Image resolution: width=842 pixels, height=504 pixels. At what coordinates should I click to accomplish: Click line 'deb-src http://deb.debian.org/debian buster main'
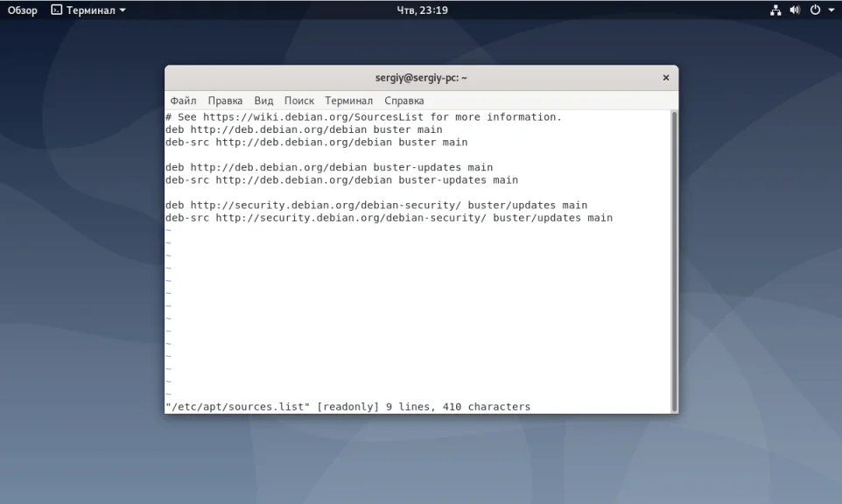click(x=316, y=143)
